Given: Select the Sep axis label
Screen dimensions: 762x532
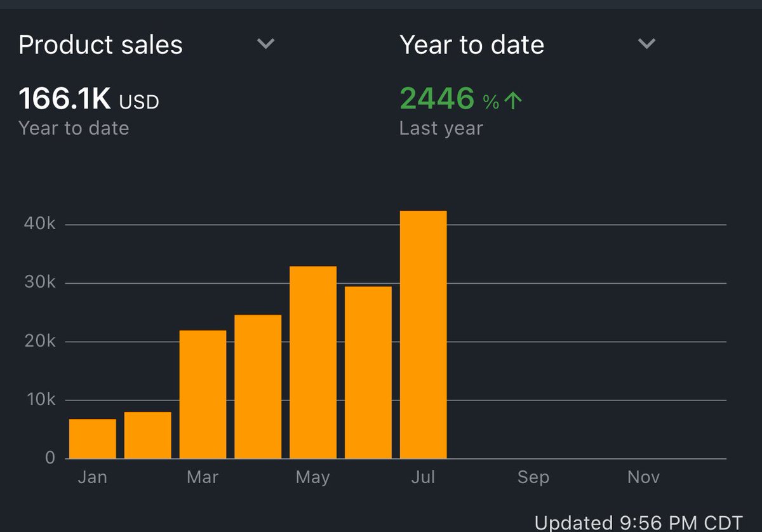Looking at the screenshot, I should pyautogui.click(x=533, y=477).
